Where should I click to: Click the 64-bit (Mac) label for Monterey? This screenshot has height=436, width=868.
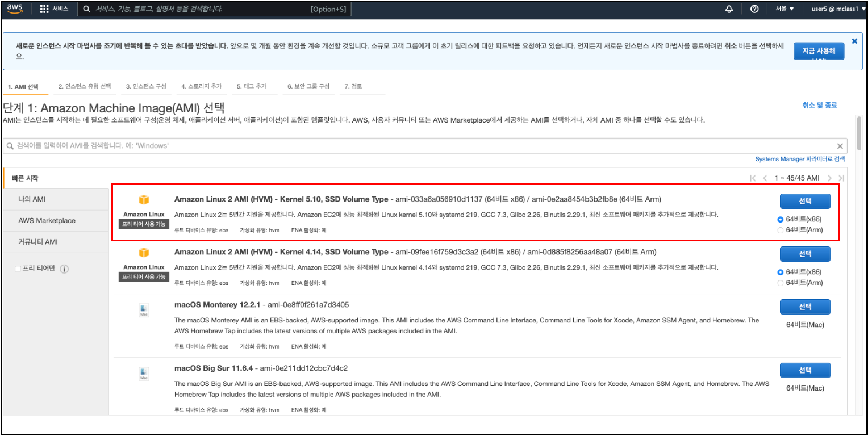pyautogui.click(x=805, y=325)
